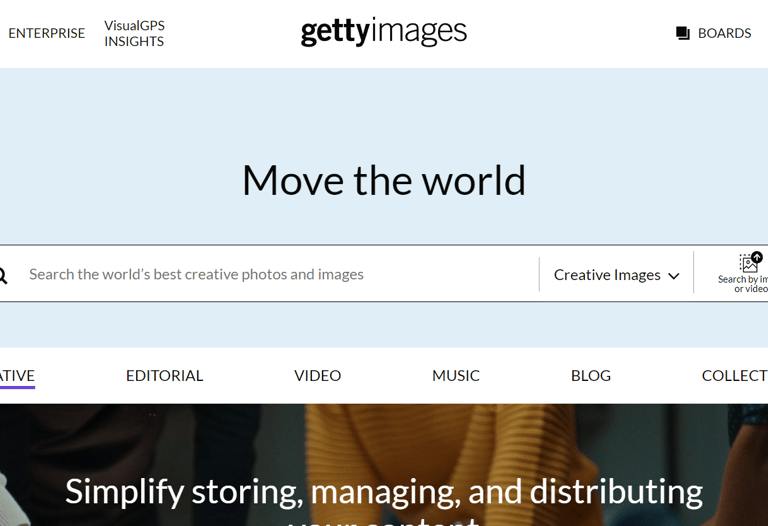Select the underlined CREATIVE tab
Viewport: 768px width, 526px height.
click(x=17, y=376)
